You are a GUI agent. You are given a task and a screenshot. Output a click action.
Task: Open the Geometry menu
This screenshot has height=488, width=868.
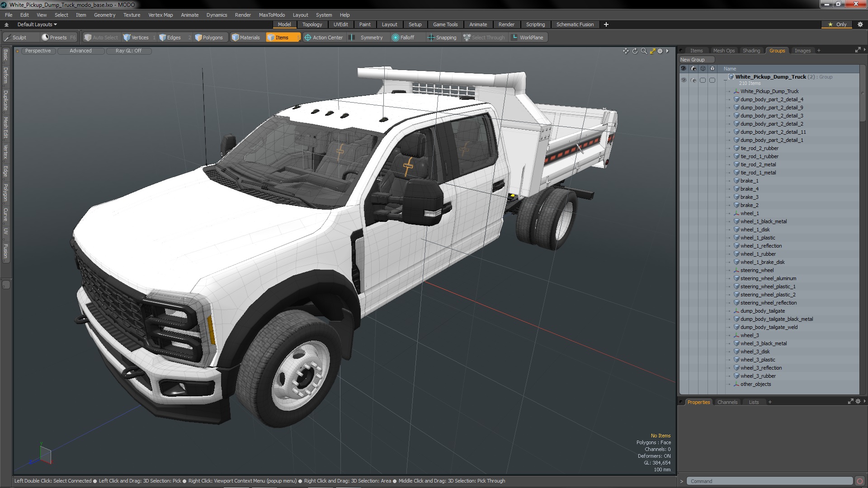click(x=104, y=15)
